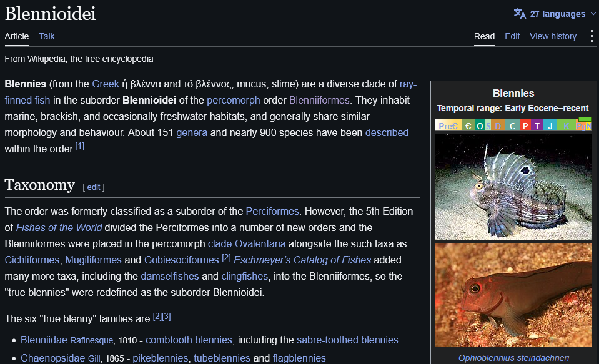Switch to the Talk tab
This screenshot has width=599, height=364.
coord(47,36)
